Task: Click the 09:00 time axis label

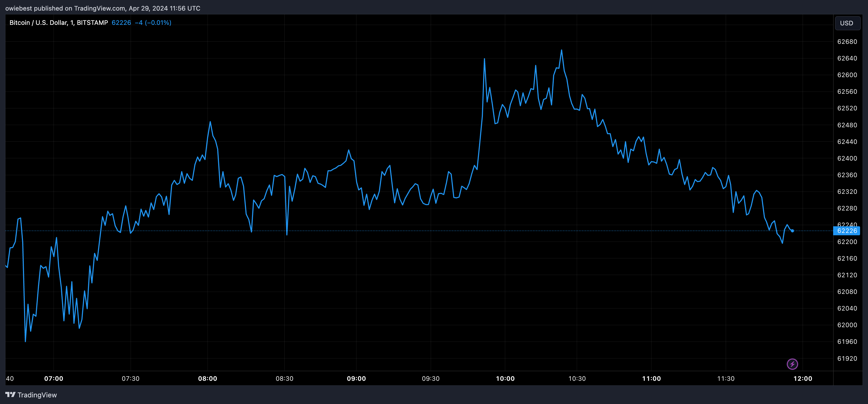Action: click(356, 378)
